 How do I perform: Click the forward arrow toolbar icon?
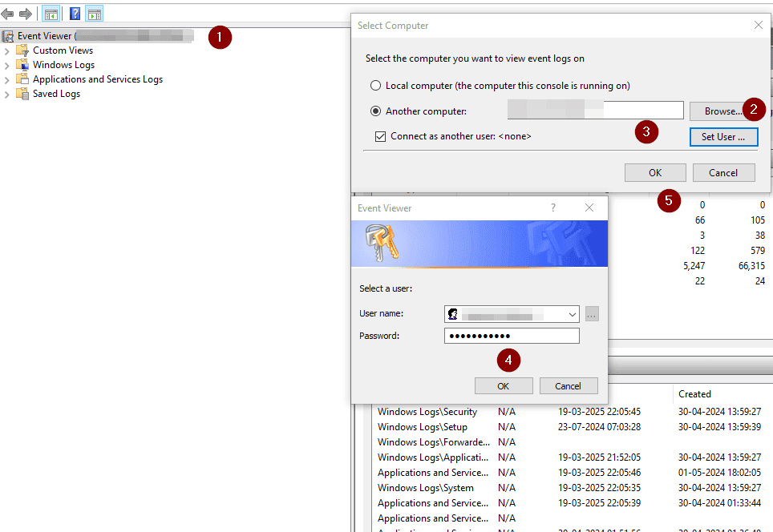(x=25, y=14)
